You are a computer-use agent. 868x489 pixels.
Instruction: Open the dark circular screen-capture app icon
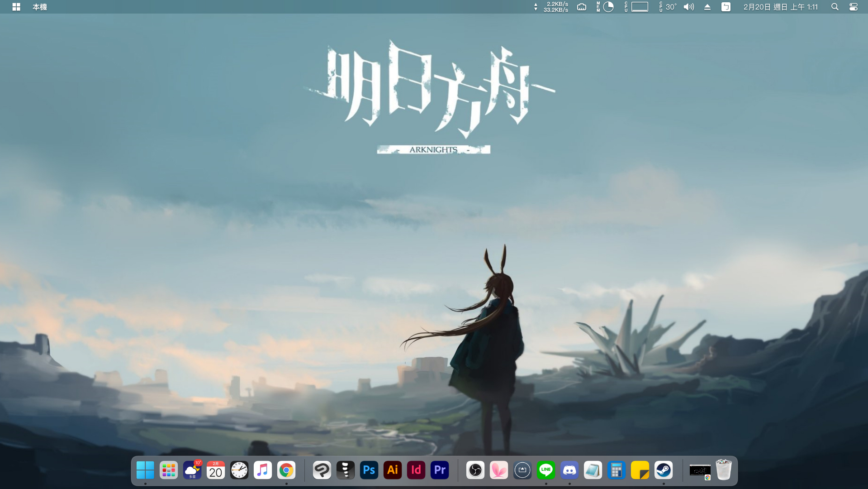pos(522,470)
